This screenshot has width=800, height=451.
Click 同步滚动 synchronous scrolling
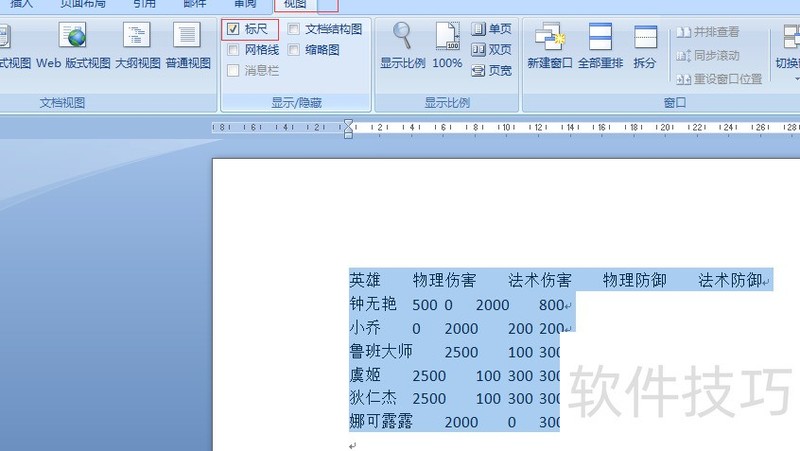(707, 55)
